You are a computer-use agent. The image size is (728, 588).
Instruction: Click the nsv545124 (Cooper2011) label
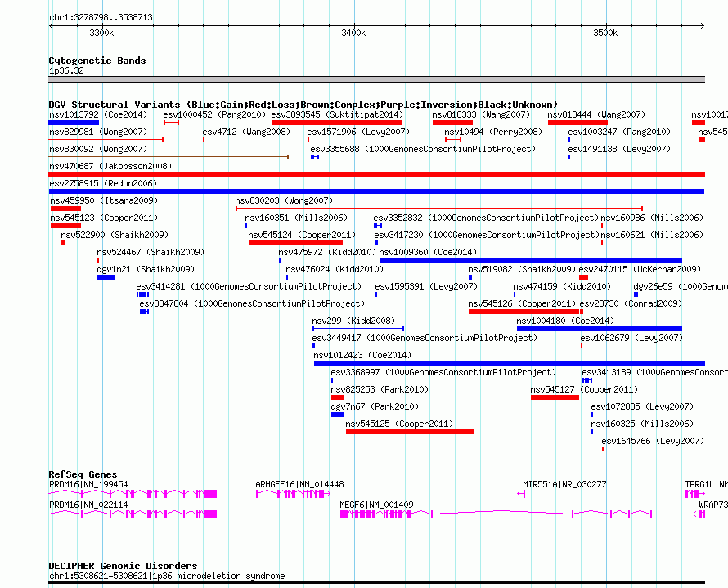point(302,235)
